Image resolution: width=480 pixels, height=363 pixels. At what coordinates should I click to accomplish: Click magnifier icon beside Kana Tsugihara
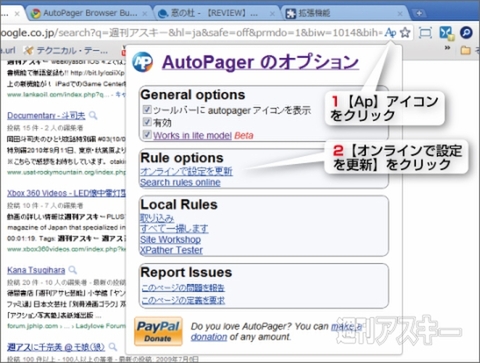click(x=73, y=270)
